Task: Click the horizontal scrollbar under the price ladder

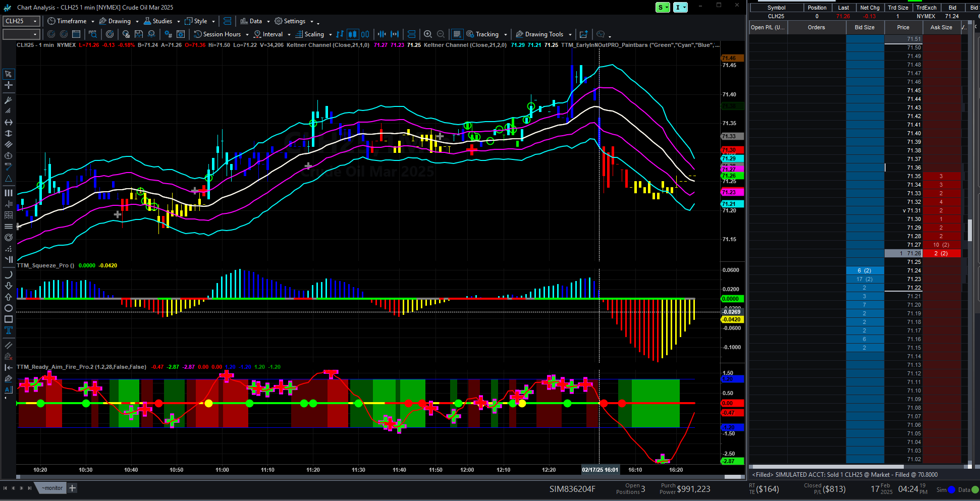Action: click(x=827, y=467)
